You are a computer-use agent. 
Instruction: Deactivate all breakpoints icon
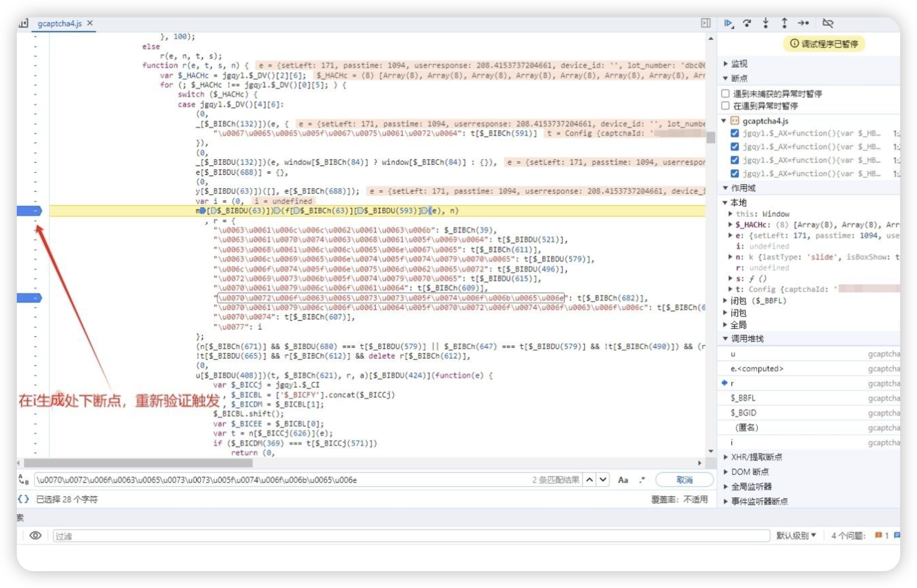828,23
